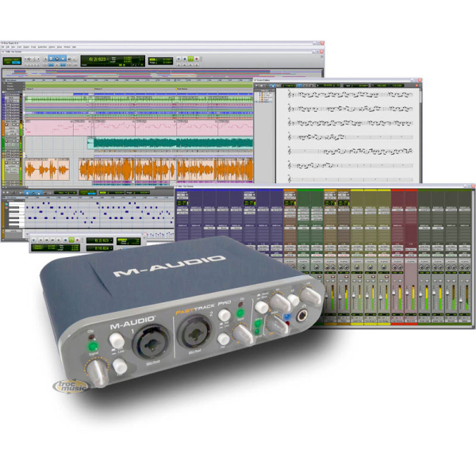Click the piano keyboard in the MIDI Editor

(17, 215)
